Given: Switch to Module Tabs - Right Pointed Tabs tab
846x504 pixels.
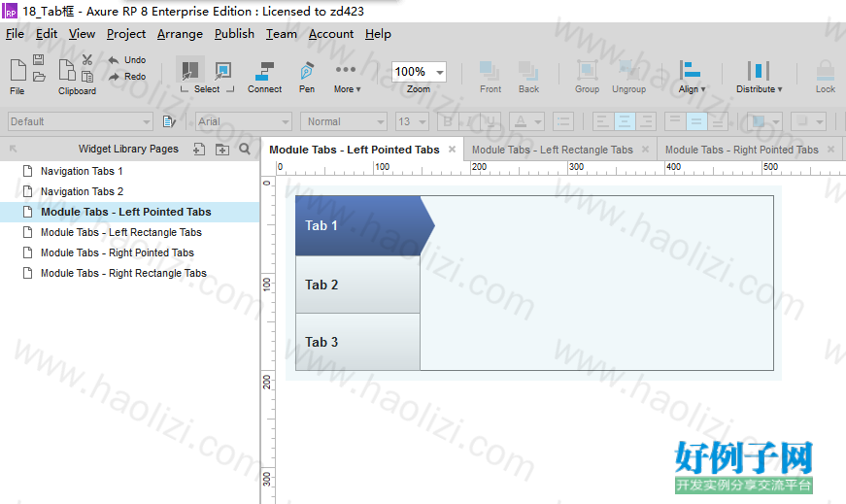Looking at the screenshot, I should coord(741,150).
